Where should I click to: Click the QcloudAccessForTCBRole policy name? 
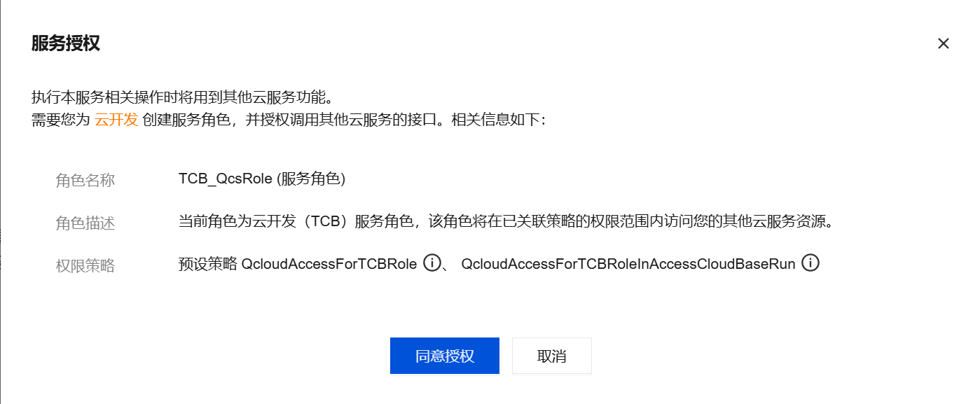click(x=329, y=265)
